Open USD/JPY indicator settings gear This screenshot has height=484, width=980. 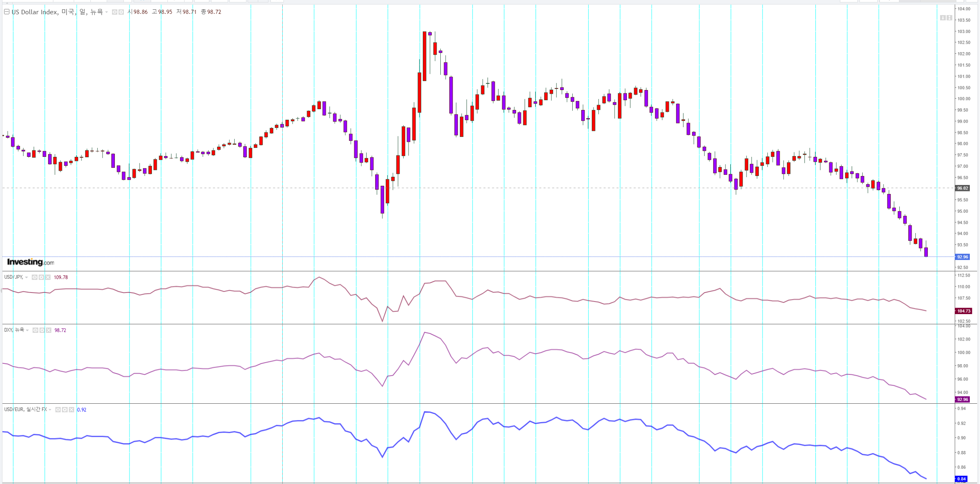coord(41,277)
